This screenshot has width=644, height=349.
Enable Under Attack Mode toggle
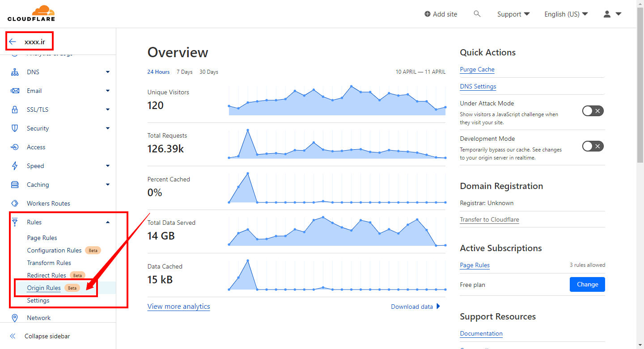pyautogui.click(x=593, y=111)
